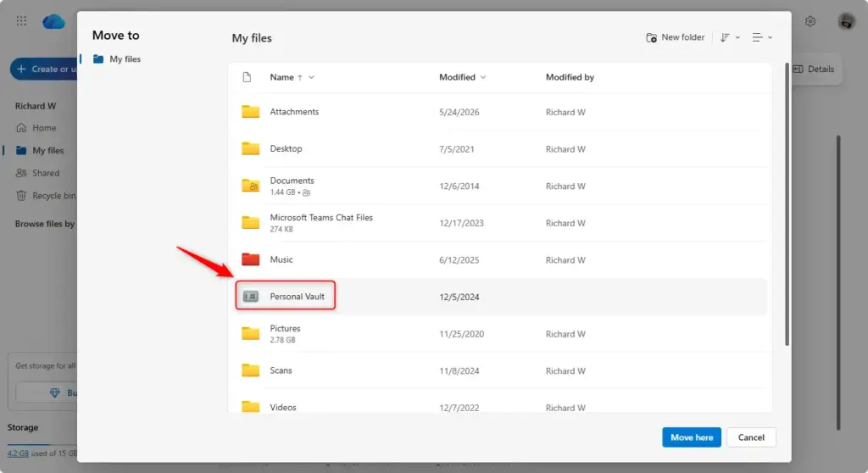The image size is (868, 473).
Task: Sort by Modified column header
Action: coord(457,77)
